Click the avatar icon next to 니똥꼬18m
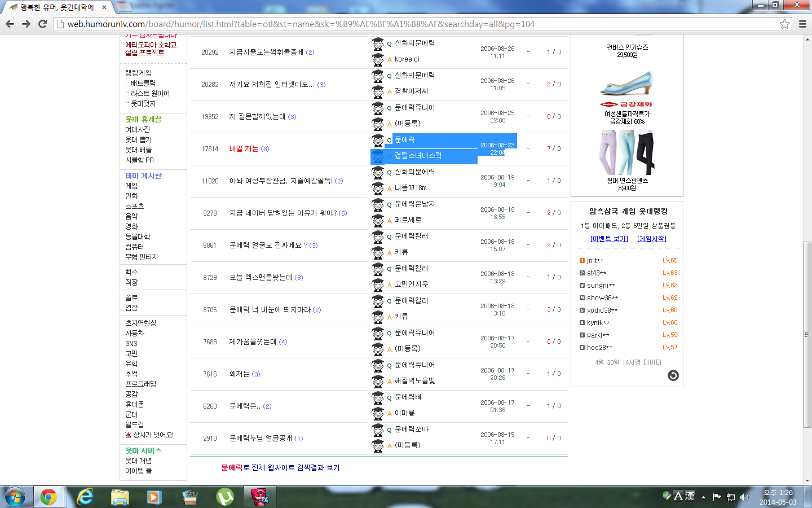The width and height of the screenshot is (812, 508). coord(378,188)
